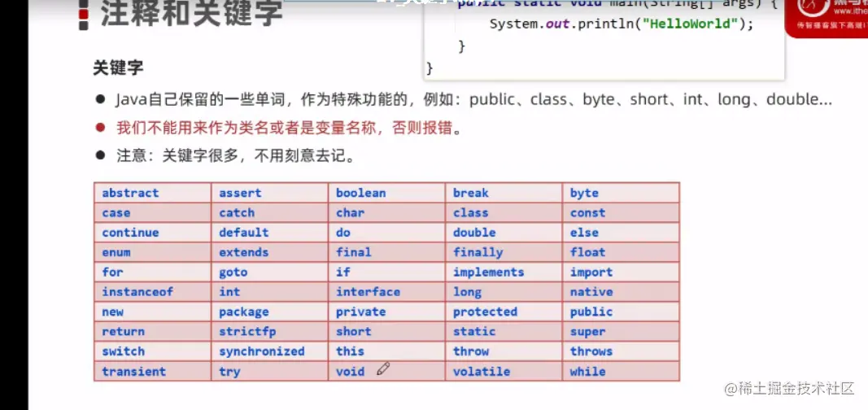Image resolution: width=868 pixels, height=410 pixels.
Task: Select the 'assert' keyword cell
Action: pos(269,193)
